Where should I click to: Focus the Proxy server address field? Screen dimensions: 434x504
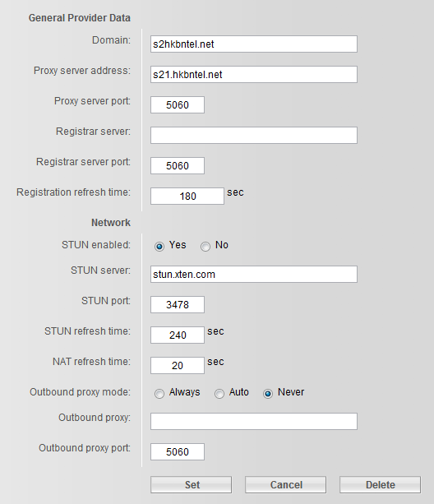click(254, 75)
